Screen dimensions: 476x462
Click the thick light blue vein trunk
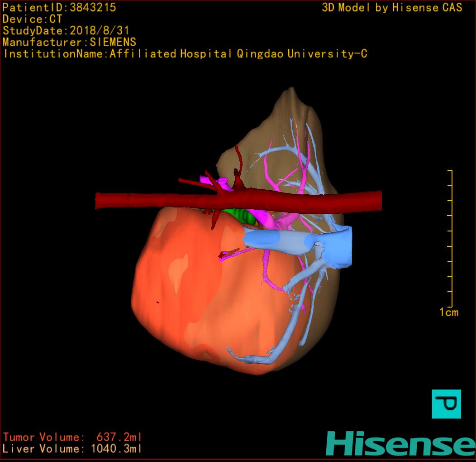coord(298,241)
